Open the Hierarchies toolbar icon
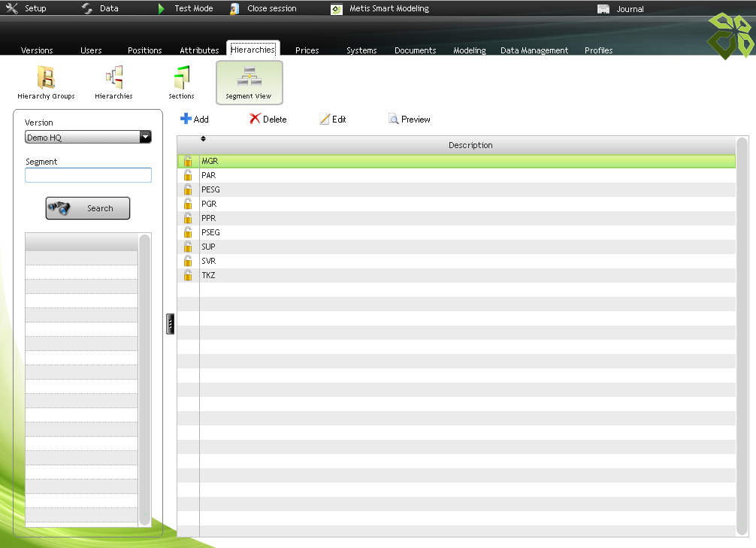 (114, 77)
